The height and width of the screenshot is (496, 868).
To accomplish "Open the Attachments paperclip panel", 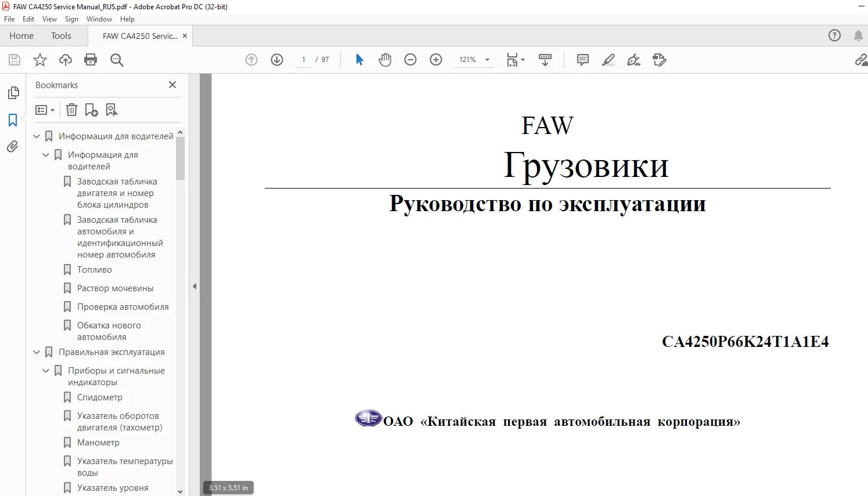I will 13,147.
